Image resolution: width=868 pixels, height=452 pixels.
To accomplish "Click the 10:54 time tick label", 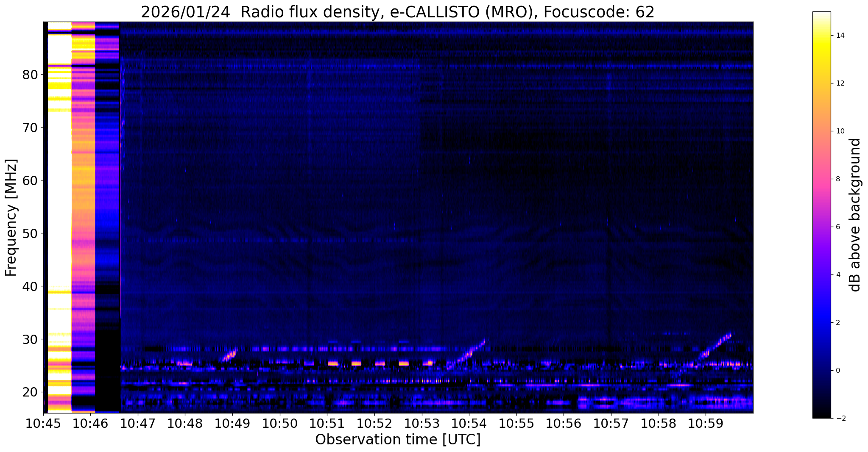I will (x=469, y=423).
